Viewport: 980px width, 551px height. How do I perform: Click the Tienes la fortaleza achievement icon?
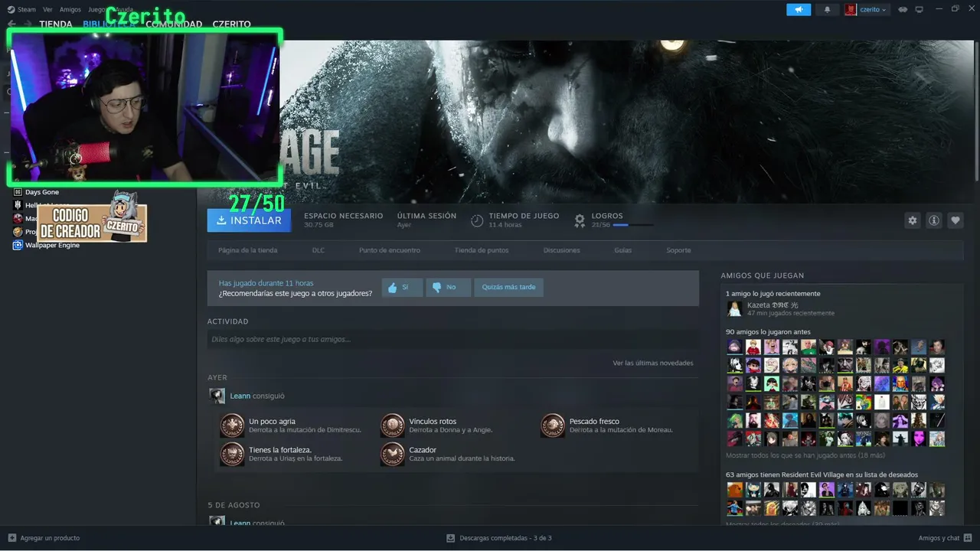pos(232,455)
